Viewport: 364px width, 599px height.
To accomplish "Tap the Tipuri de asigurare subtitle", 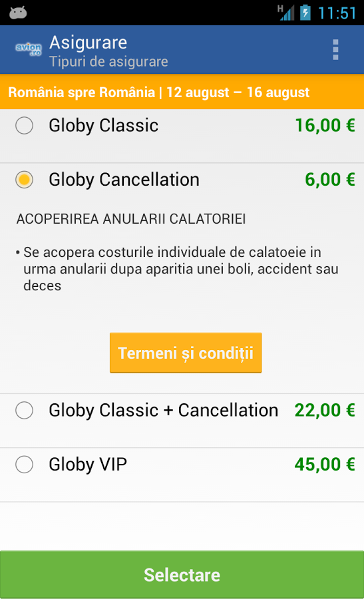I will point(108,61).
